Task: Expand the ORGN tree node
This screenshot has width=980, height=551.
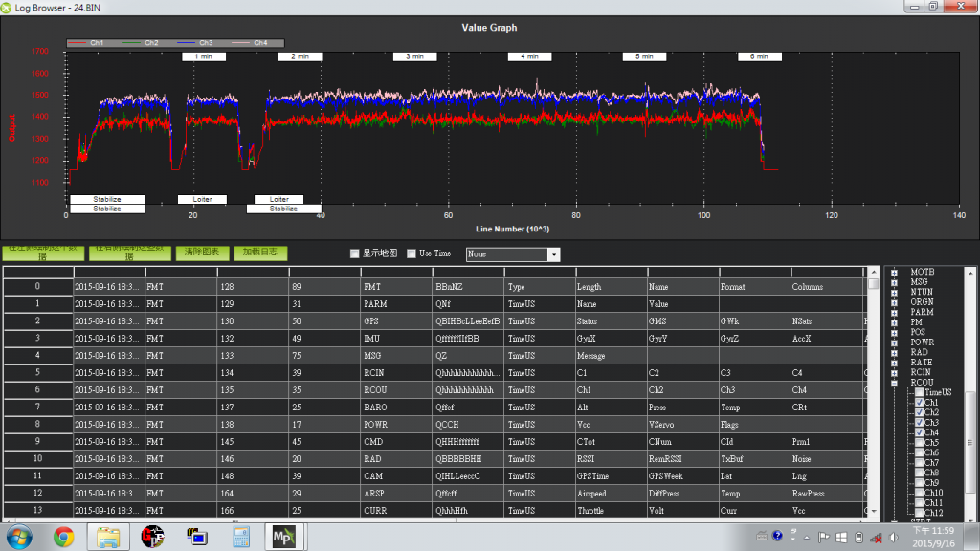Action: click(895, 302)
